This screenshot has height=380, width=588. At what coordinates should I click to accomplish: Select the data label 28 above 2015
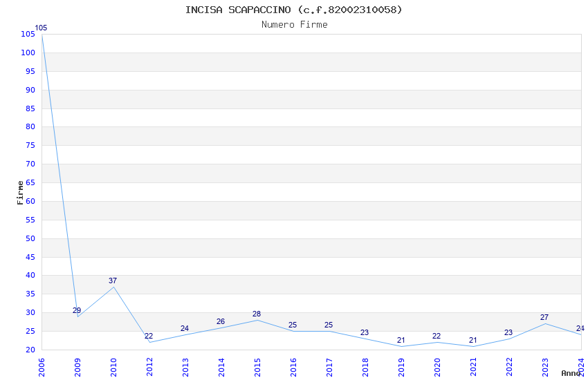(x=257, y=314)
